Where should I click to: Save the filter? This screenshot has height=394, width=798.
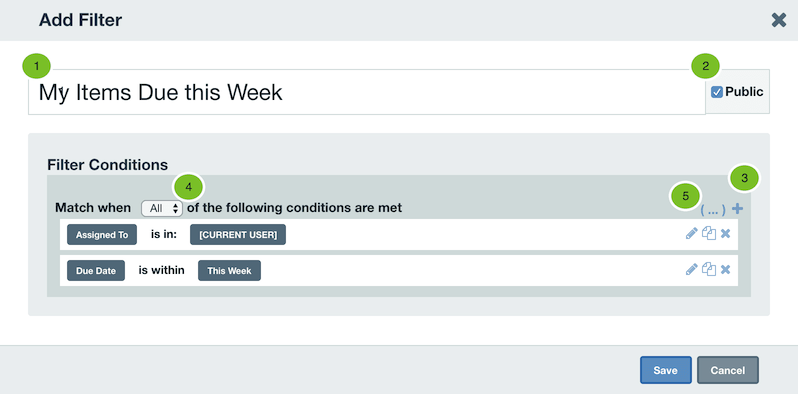(666, 370)
